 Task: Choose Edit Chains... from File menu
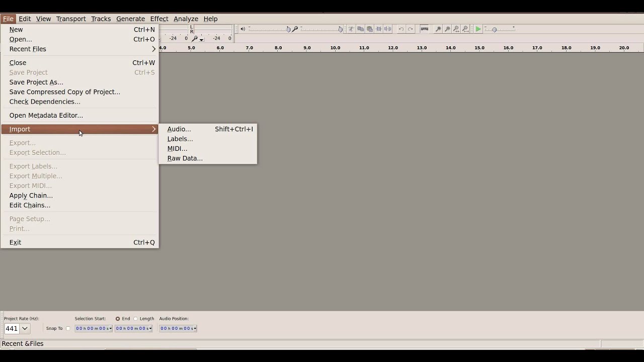79,205
